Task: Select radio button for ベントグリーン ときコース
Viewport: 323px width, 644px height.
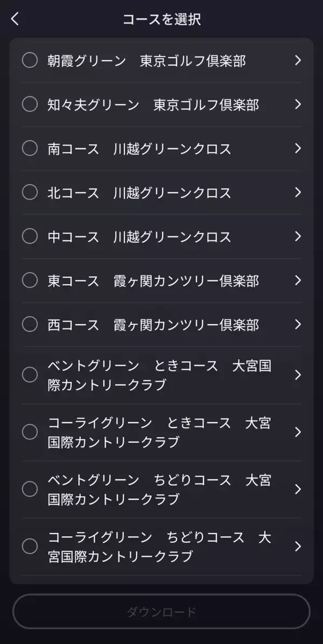Action: pyautogui.click(x=30, y=375)
